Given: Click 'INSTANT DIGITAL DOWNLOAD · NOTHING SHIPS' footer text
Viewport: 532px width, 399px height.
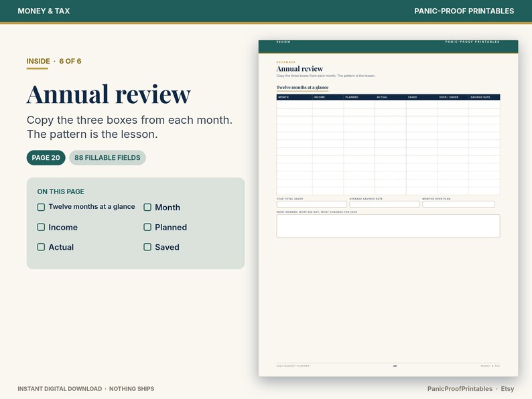Looking at the screenshot, I should click(86, 389).
